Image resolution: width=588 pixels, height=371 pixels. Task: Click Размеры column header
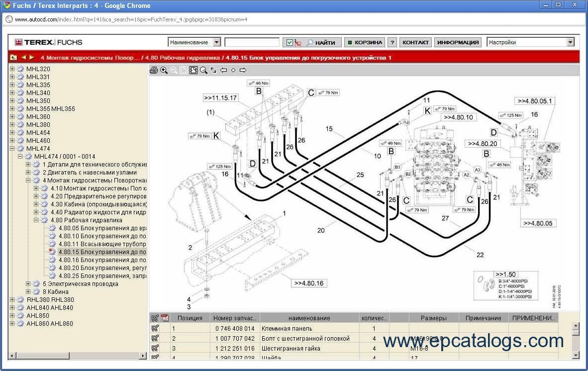(433, 318)
